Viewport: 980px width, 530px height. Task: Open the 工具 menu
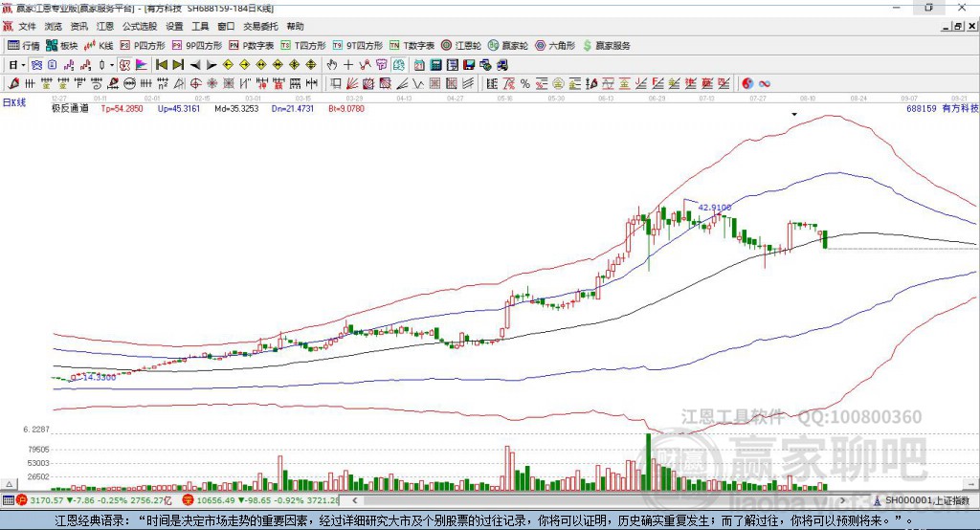pyautogui.click(x=200, y=26)
